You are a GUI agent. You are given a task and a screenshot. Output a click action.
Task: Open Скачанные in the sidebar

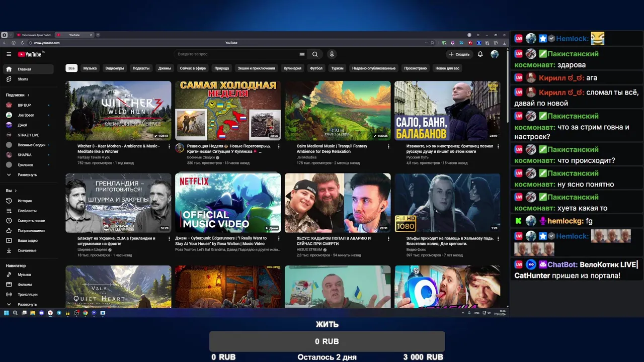[x=29, y=250]
